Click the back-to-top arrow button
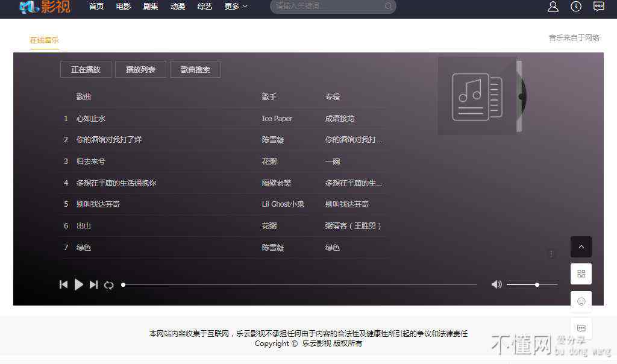The width and height of the screenshot is (617, 364). coord(581,246)
